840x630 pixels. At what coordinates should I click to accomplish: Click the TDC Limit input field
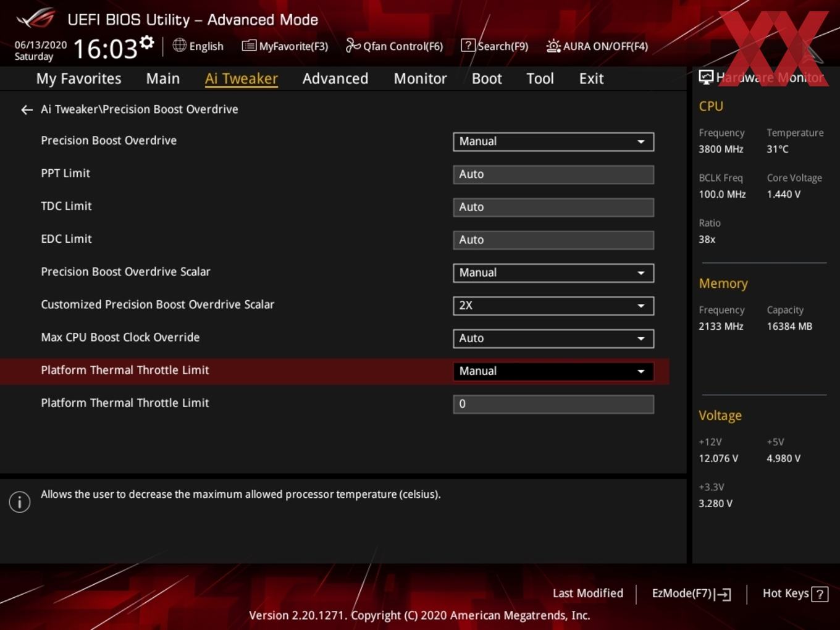point(553,207)
